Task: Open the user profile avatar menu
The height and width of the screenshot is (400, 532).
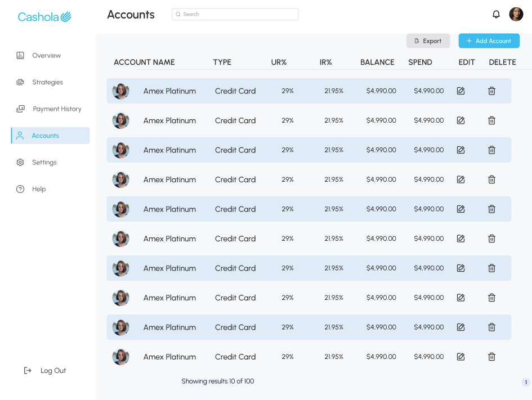Action: point(516,14)
